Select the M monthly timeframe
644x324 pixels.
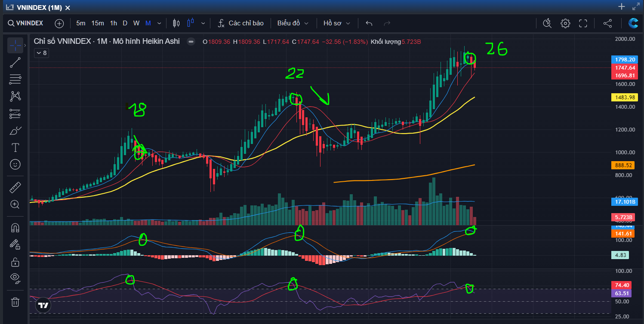click(x=148, y=23)
